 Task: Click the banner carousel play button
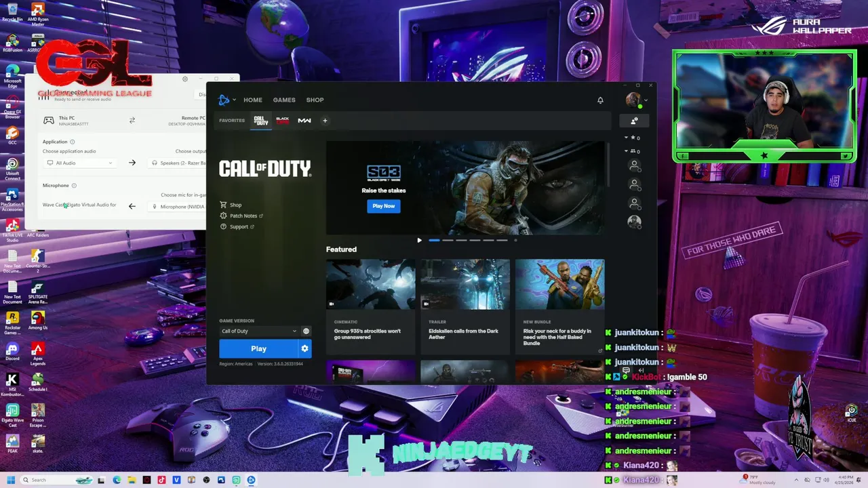click(x=419, y=240)
